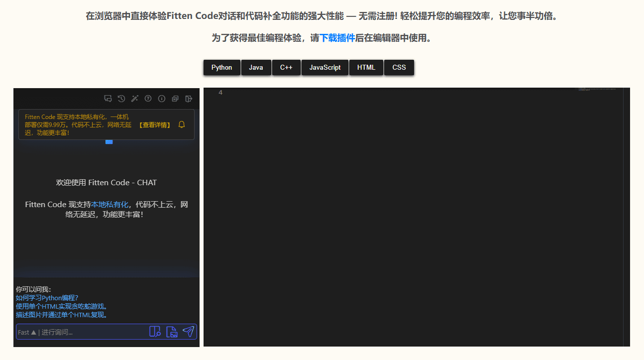Open chat history clock icon
The width and height of the screenshot is (644, 360).
[121, 99]
